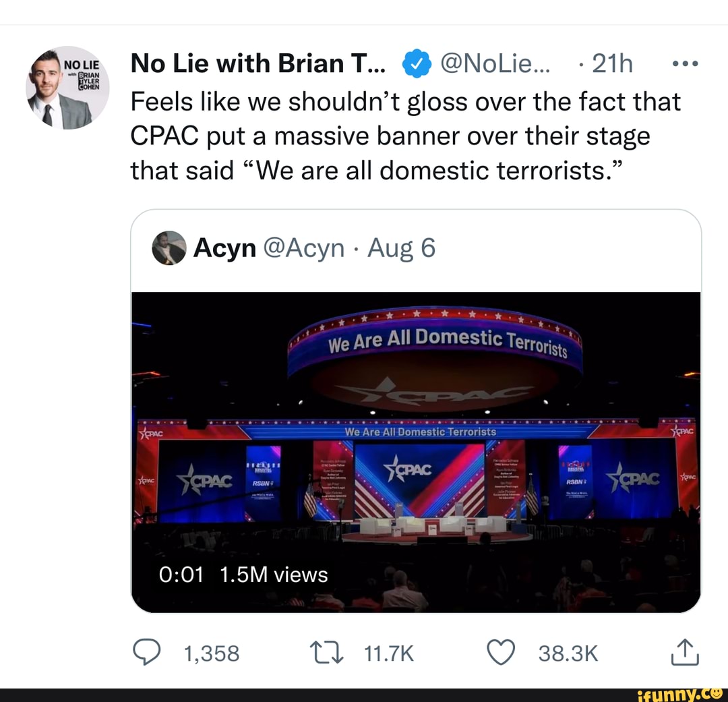The height and width of the screenshot is (702, 728).
Task: Click the 1.5M views label on video
Action: tap(274, 575)
